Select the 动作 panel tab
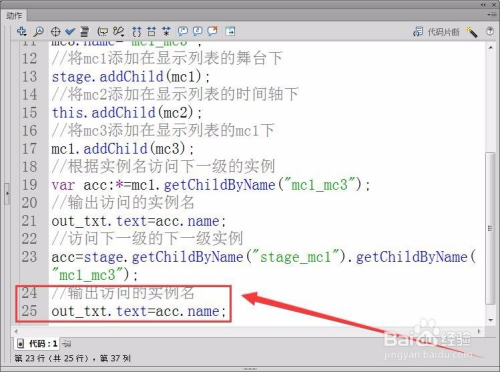500x372 pixels. (x=14, y=16)
